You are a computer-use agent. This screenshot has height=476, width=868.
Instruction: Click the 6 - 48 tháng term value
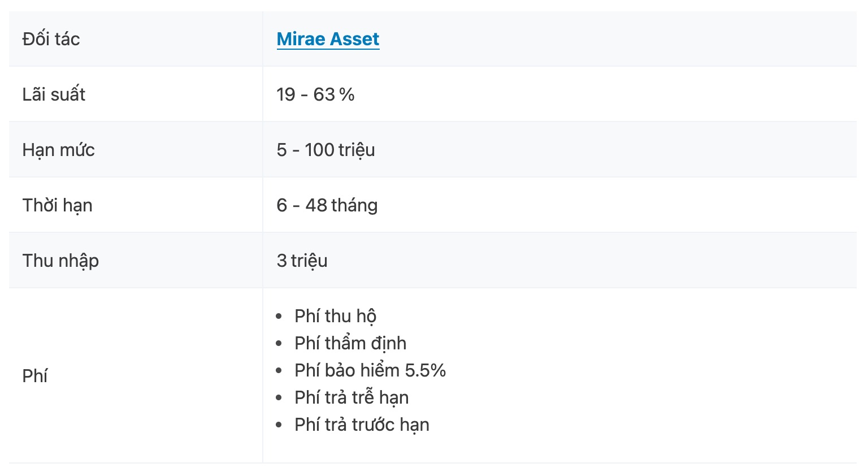(x=327, y=205)
